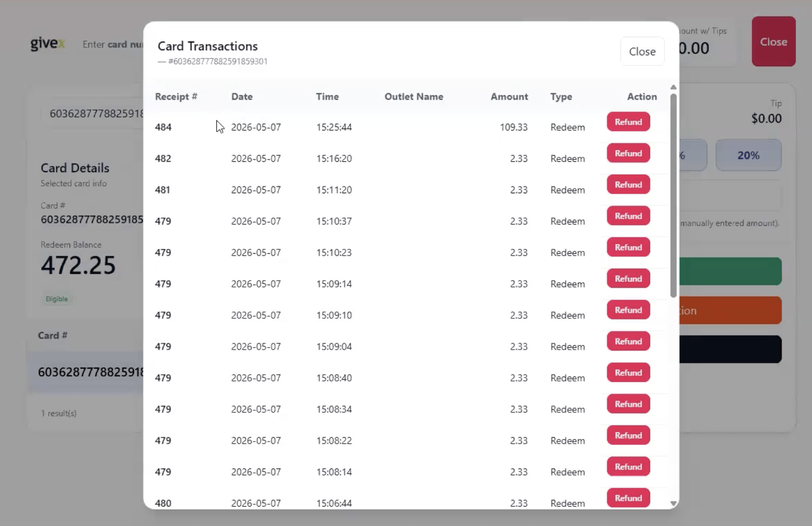Click the Receipt # column header
812x526 pixels.
176,97
